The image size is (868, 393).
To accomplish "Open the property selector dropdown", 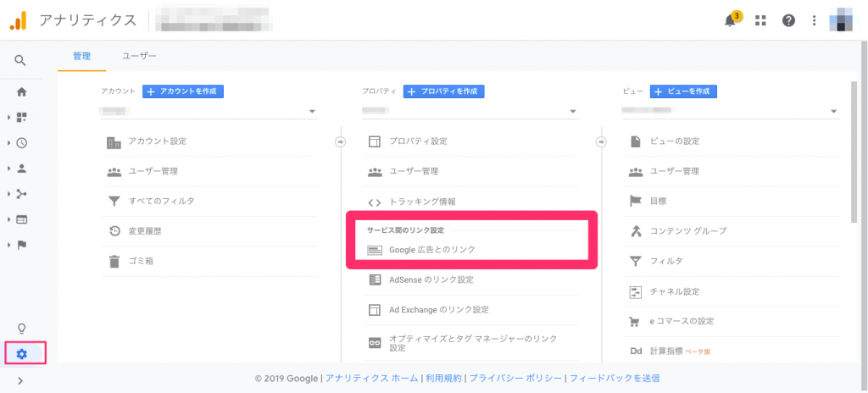I will point(470,111).
